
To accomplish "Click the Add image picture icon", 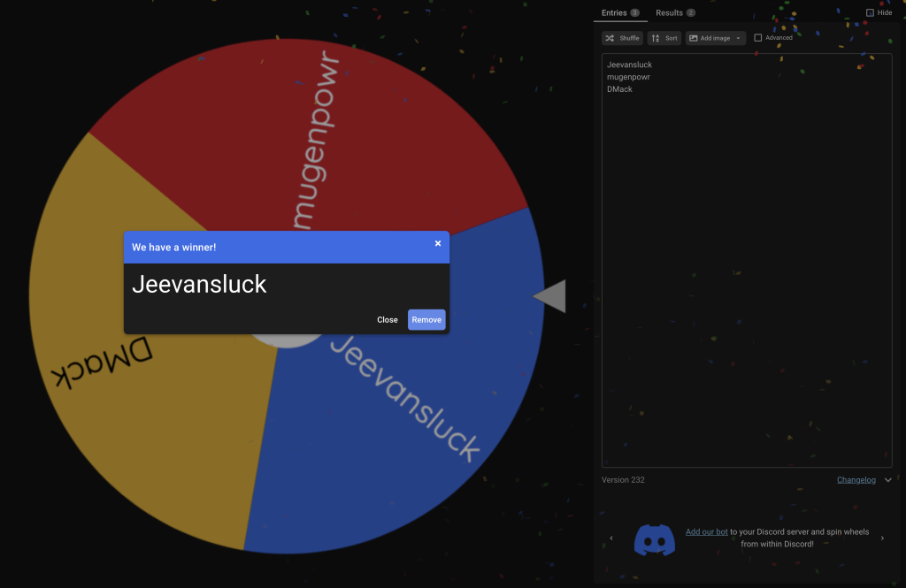I will click(694, 38).
